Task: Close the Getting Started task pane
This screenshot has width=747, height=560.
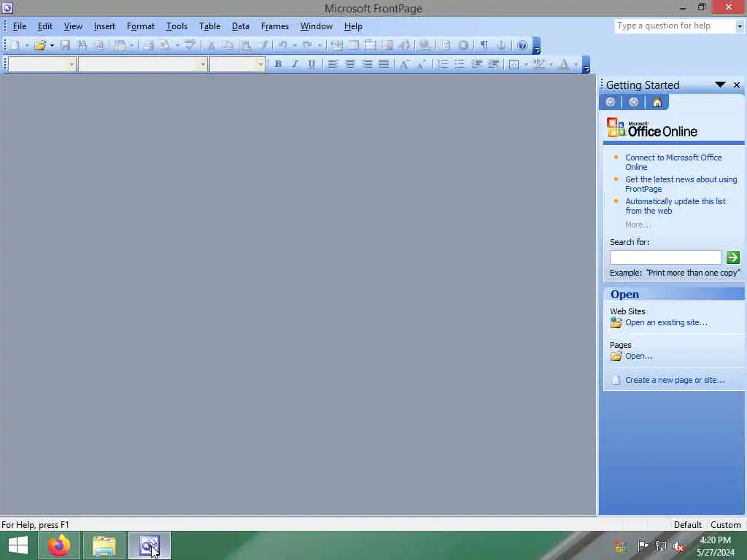Action: pos(737,85)
